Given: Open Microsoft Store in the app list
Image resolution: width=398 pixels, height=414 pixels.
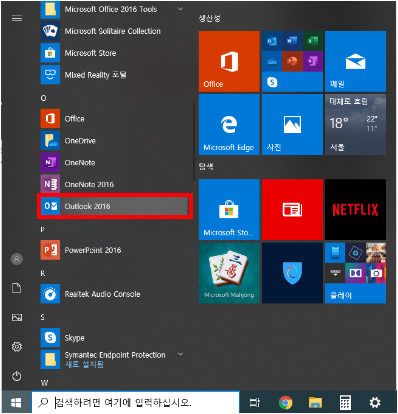Looking at the screenshot, I should click(114, 53).
